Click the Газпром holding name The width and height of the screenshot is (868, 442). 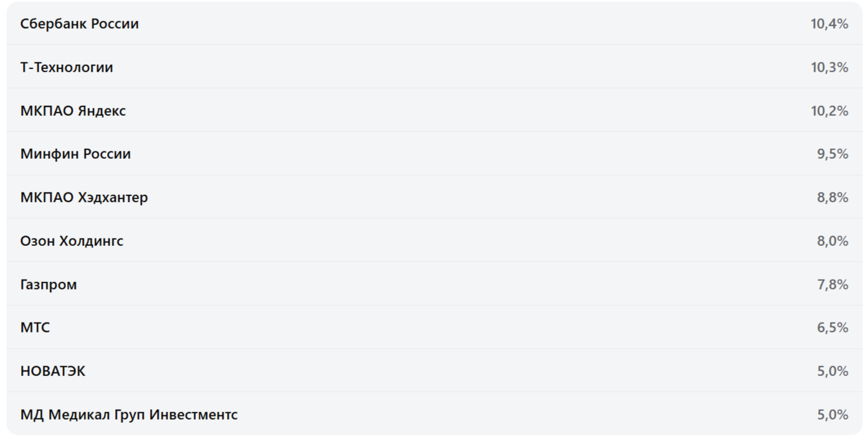click(49, 284)
